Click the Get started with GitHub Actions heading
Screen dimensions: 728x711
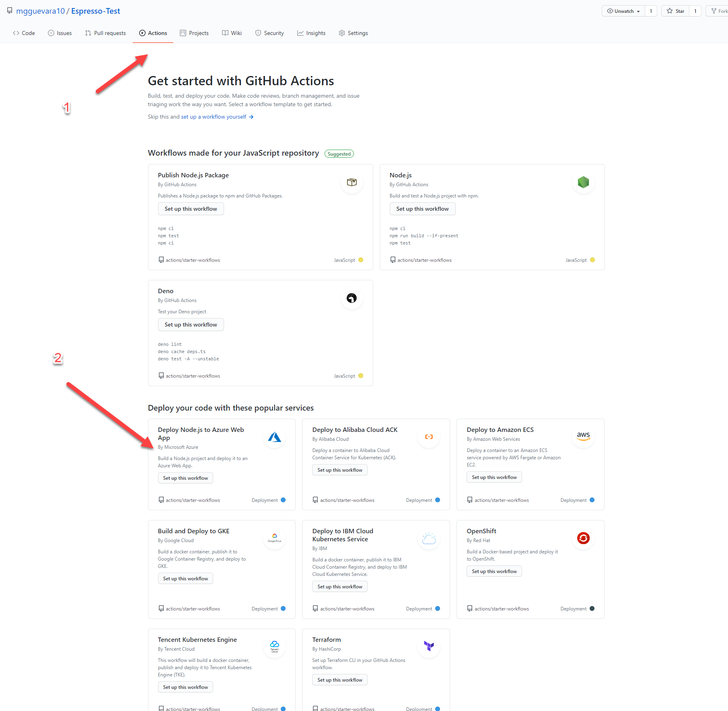(x=241, y=81)
